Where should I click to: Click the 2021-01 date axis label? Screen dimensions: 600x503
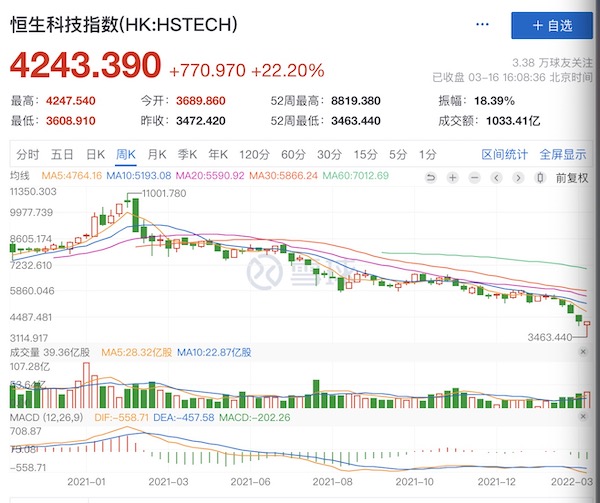[86, 482]
